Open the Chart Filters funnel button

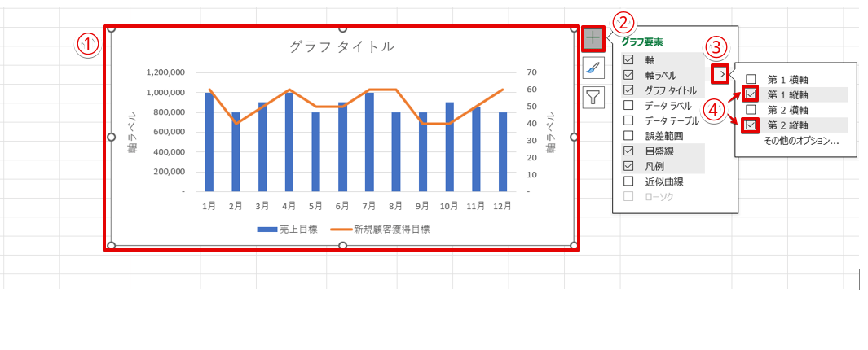point(593,98)
